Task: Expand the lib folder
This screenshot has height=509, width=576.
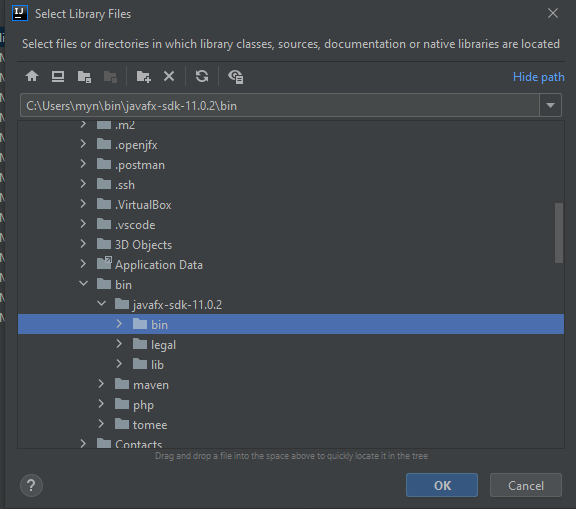Action: (119, 364)
